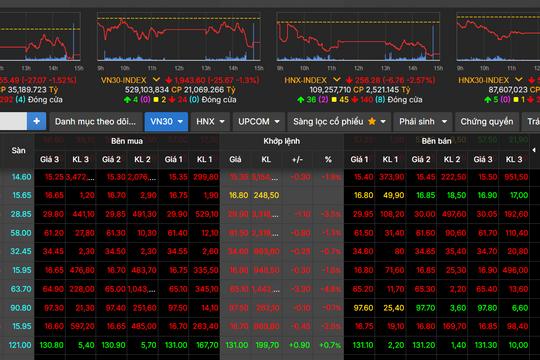Open the HNX-INDEX chart thumbnail
Image resolution: width=540 pixels, height=360 pixels.
[358, 37]
